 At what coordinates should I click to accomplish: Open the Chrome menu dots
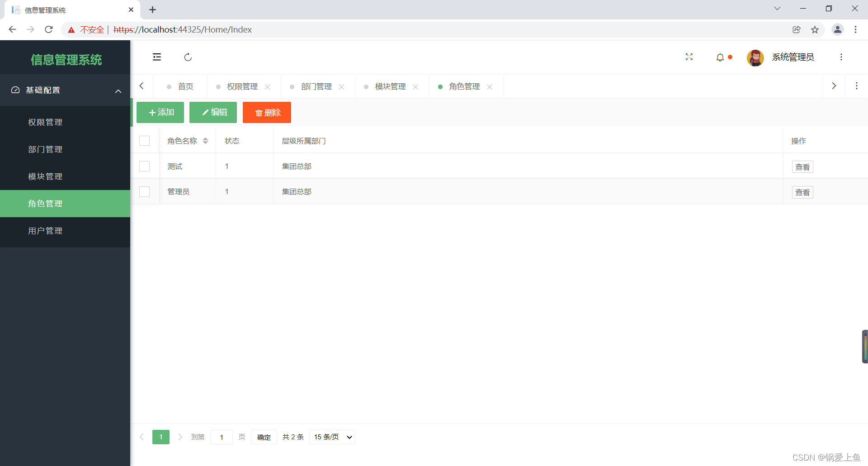[x=855, y=29]
